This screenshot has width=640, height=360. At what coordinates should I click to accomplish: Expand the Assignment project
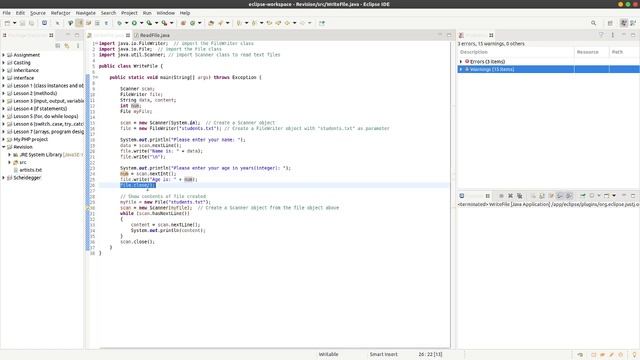click(4, 55)
